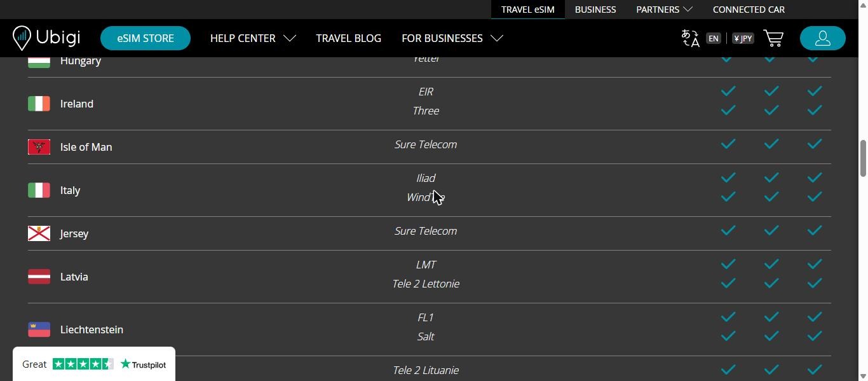Image resolution: width=868 pixels, height=381 pixels.
Task: Open the user account profile icon
Action: click(822, 38)
